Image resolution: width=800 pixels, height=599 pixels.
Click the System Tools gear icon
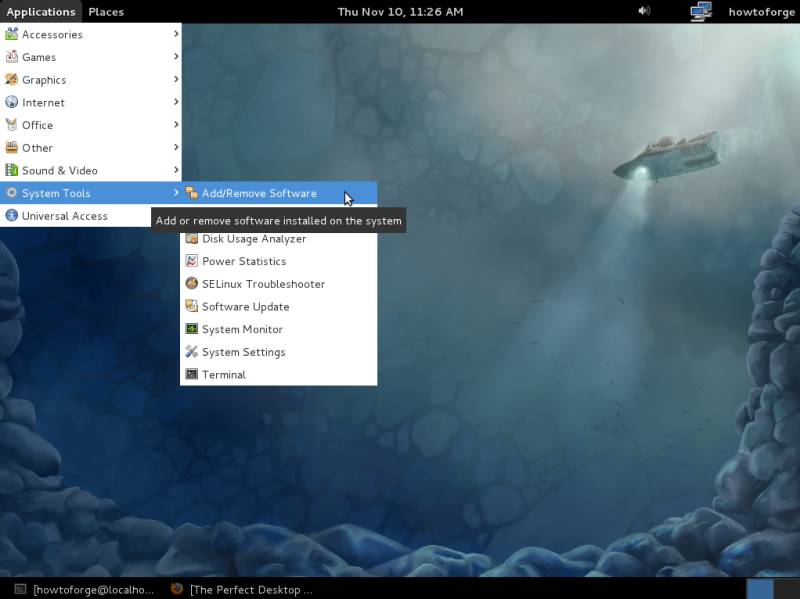[x=11, y=193]
